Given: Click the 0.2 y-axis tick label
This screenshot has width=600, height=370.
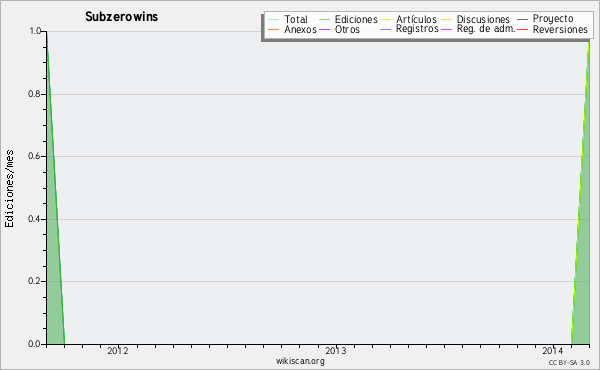Looking at the screenshot, I should click(35, 281).
